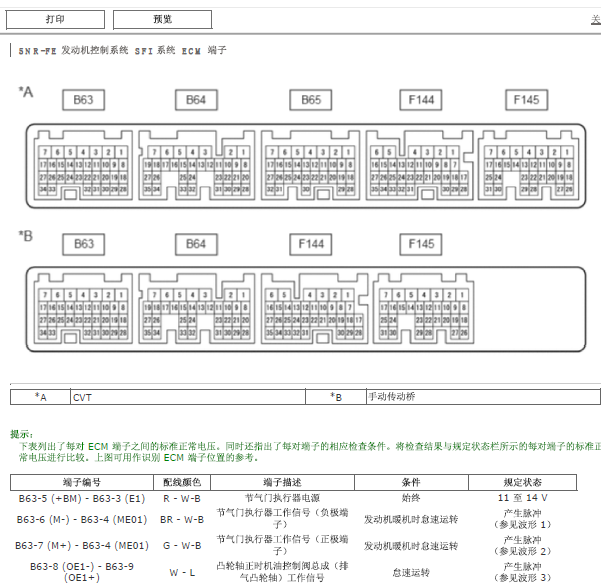Click the page title 'ECM 端子' heading
This screenshot has height=585, width=601.
[x=204, y=51]
